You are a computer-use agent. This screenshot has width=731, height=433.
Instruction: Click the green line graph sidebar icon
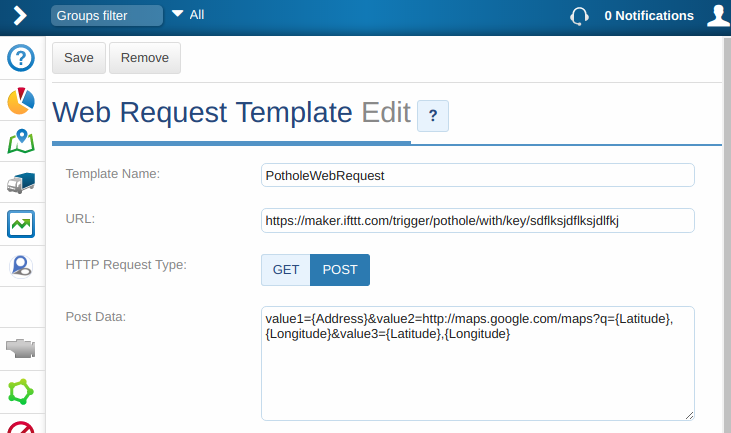pos(21,224)
